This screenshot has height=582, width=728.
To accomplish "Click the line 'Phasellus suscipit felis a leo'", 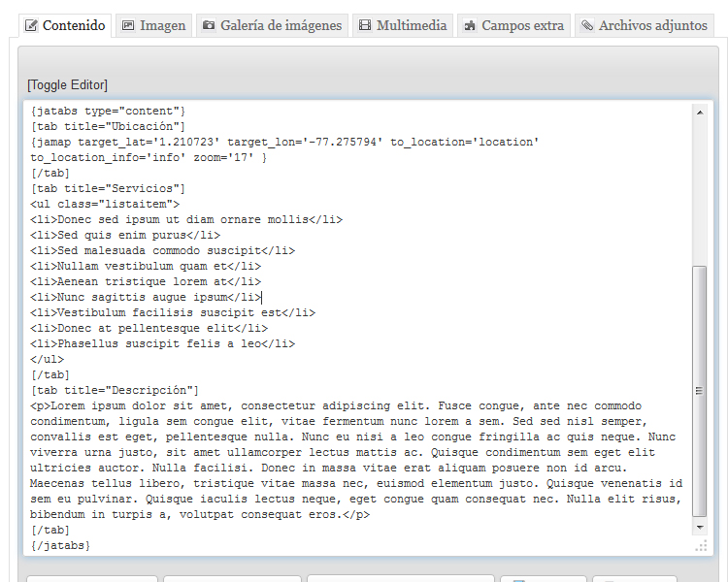I will click(x=162, y=344).
